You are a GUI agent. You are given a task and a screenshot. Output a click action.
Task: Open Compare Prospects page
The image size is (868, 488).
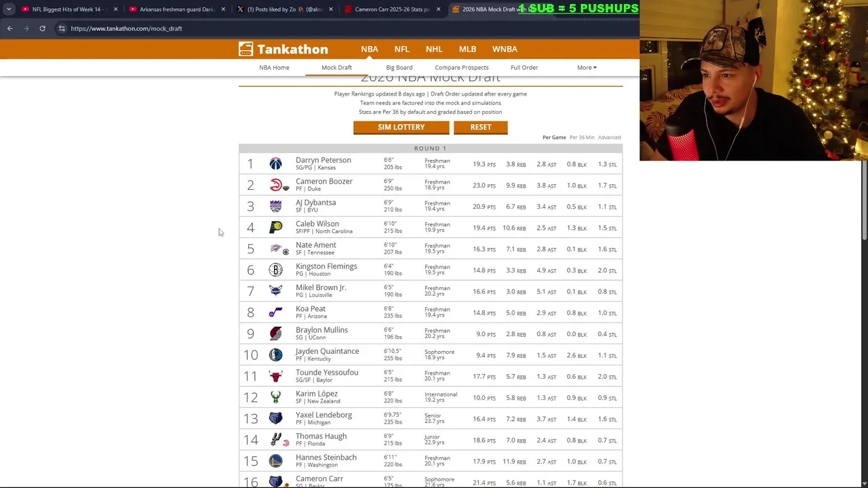(461, 67)
